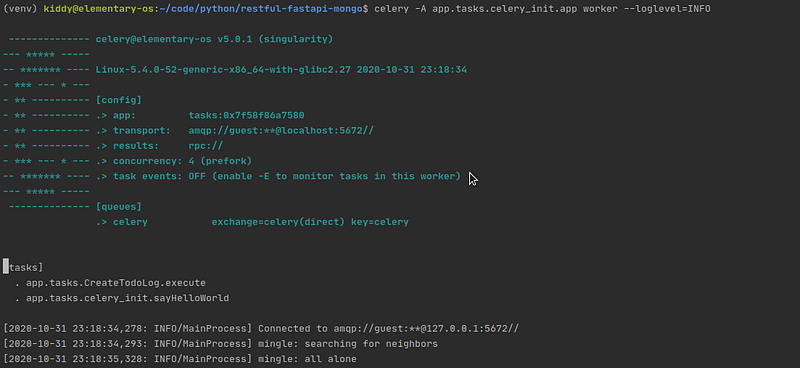This screenshot has width=800, height=368.
Task: Click the --loglevel=INFO argument
Action: click(x=667, y=9)
